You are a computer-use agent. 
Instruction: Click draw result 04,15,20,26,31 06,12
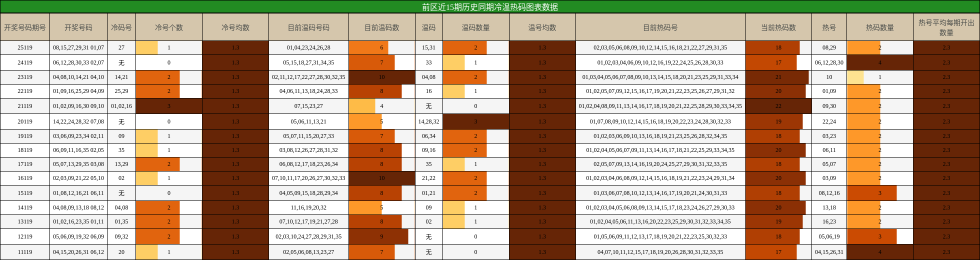pos(78,252)
